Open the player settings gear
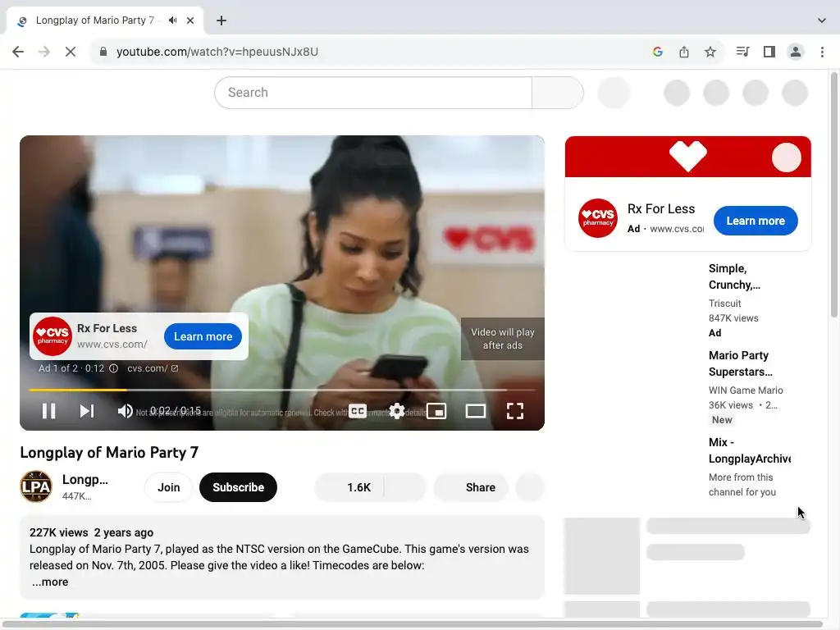840x630 pixels. click(397, 411)
